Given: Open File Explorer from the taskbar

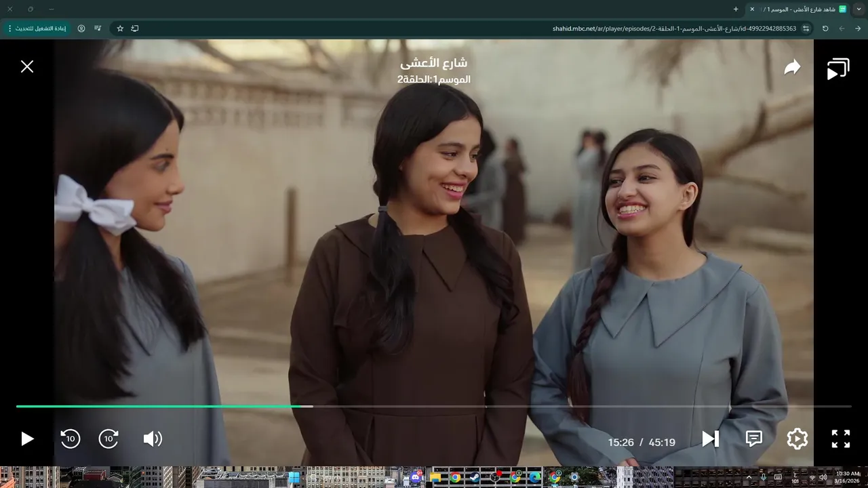Looking at the screenshot, I should 435,477.
